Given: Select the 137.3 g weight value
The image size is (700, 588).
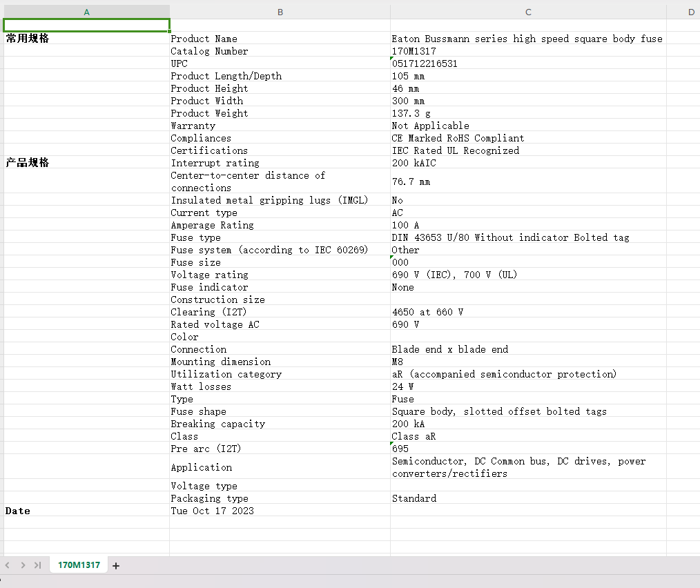Looking at the screenshot, I should [x=528, y=113].
